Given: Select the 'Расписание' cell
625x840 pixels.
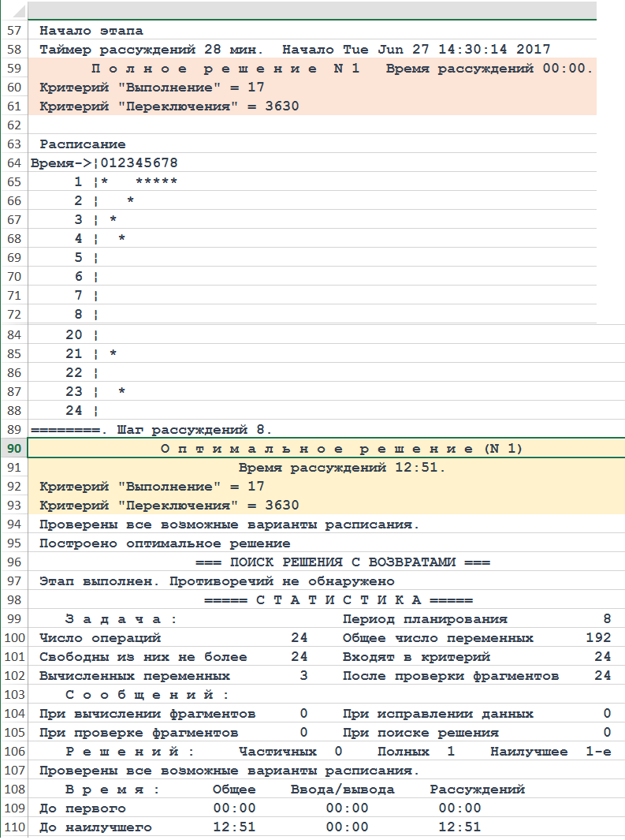Looking at the screenshot, I should point(82,144).
